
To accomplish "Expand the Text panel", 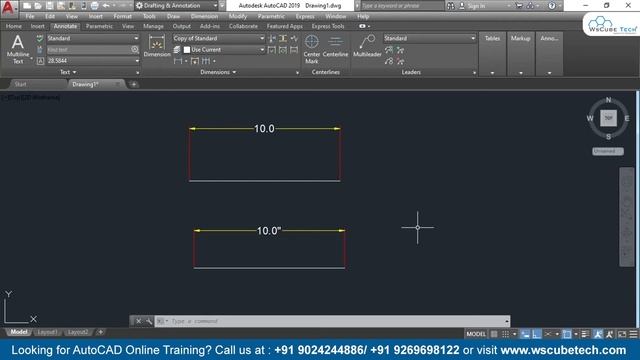I will [x=68, y=72].
